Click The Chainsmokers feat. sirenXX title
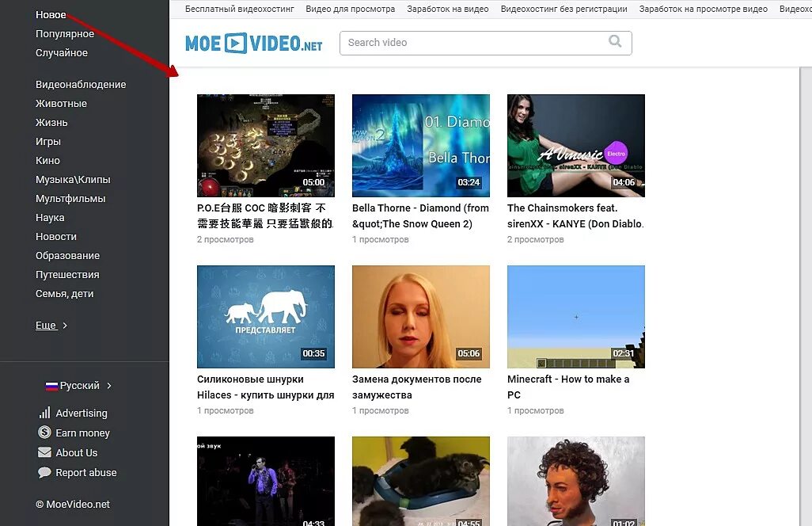This screenshot has height=526, width=812. (x=575, y=215)
